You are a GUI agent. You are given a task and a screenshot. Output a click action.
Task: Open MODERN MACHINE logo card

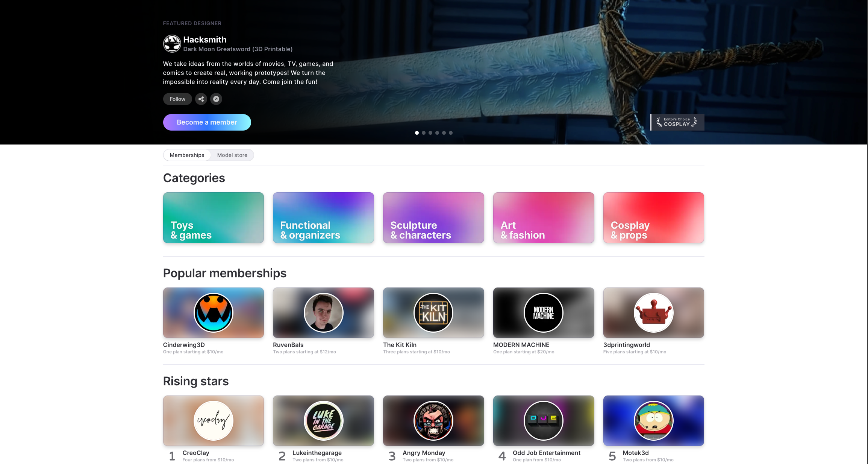543,312
